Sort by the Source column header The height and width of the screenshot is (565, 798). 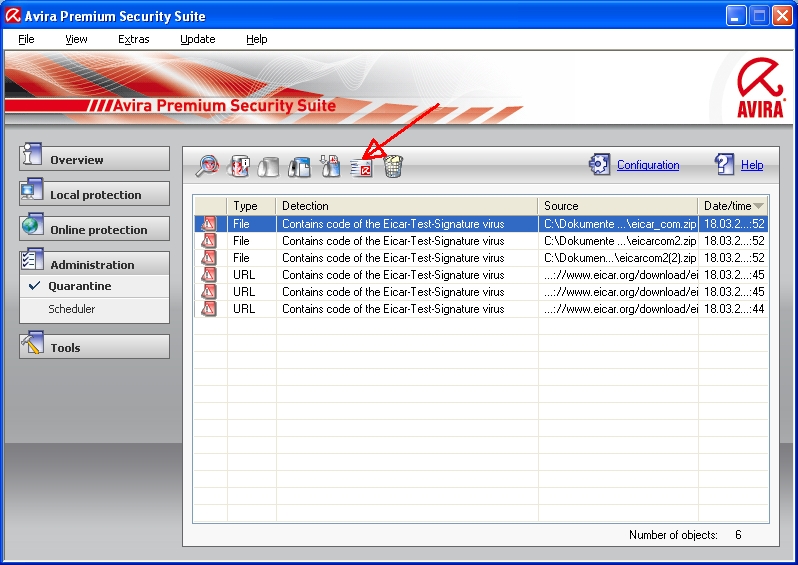618,206
